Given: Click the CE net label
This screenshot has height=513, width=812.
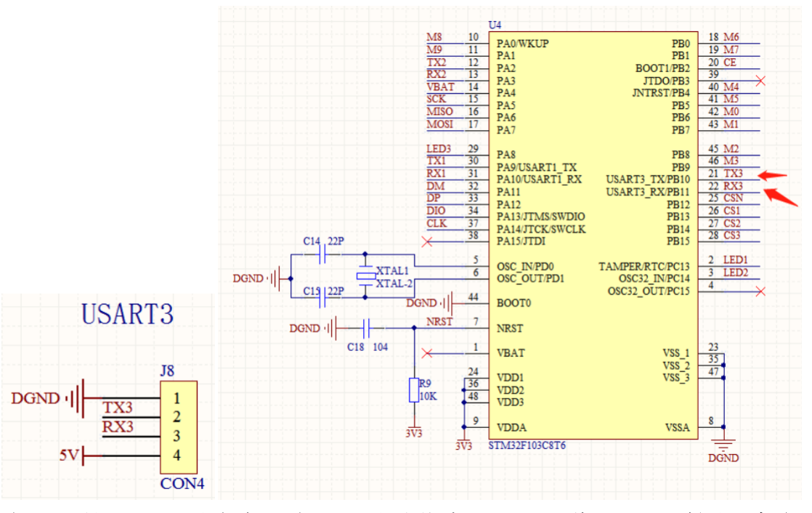Looking at the screenshot, I should click(x=730, y=62).
